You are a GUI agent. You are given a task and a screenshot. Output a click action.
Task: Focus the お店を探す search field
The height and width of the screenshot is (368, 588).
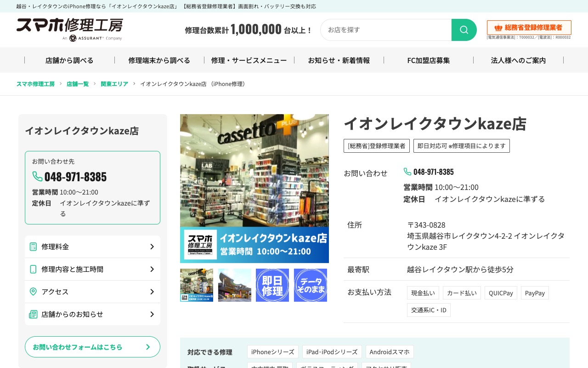click(386, 30)
